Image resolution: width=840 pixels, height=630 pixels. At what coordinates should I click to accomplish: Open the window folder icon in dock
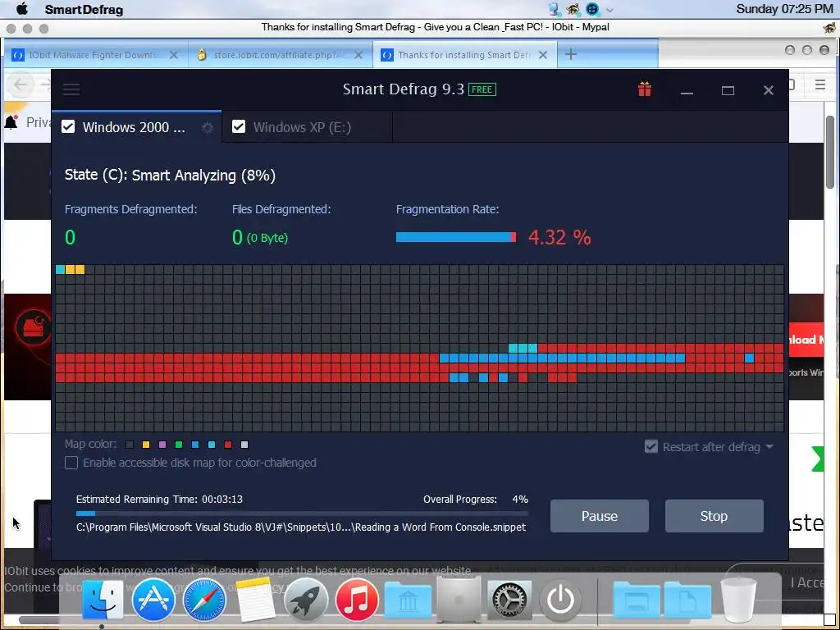(637, 601)
